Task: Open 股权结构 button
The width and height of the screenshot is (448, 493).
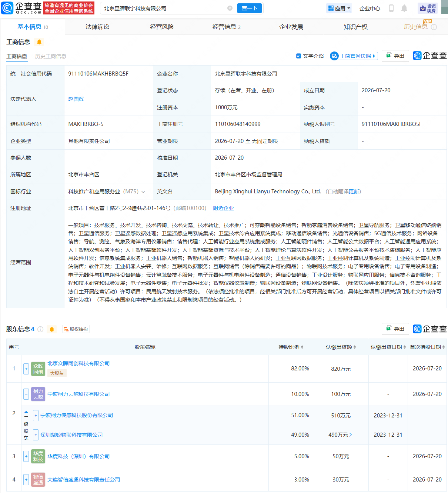Action: (76, 329)
